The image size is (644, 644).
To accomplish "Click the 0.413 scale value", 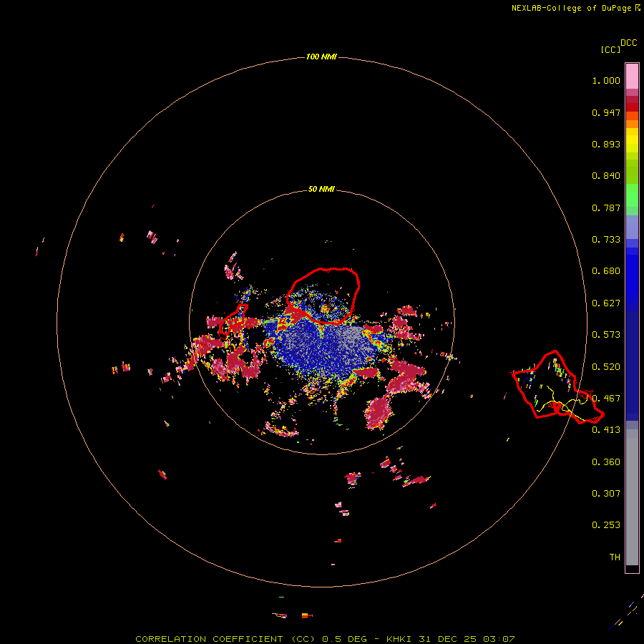I will tap(606, 430).
